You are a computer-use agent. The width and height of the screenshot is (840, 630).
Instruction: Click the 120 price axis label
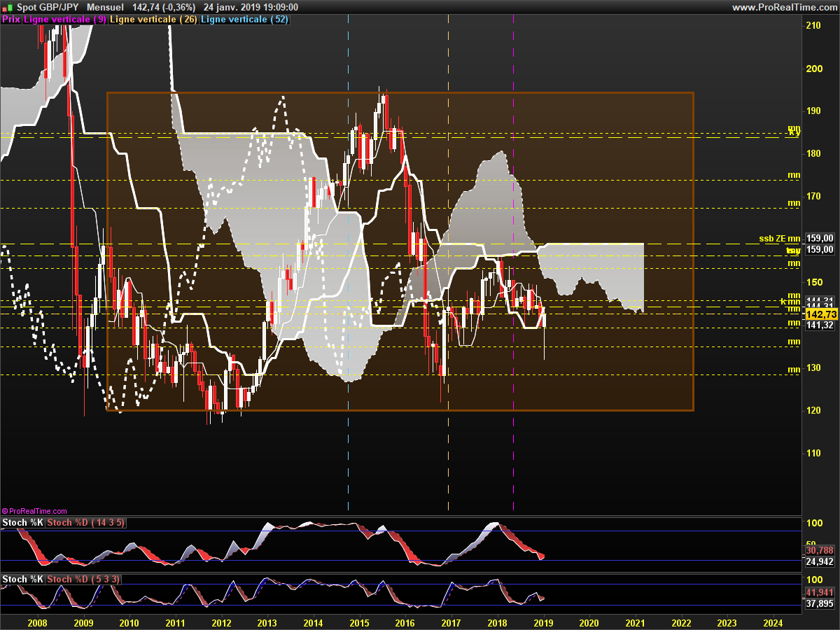(x=814, y=410)
